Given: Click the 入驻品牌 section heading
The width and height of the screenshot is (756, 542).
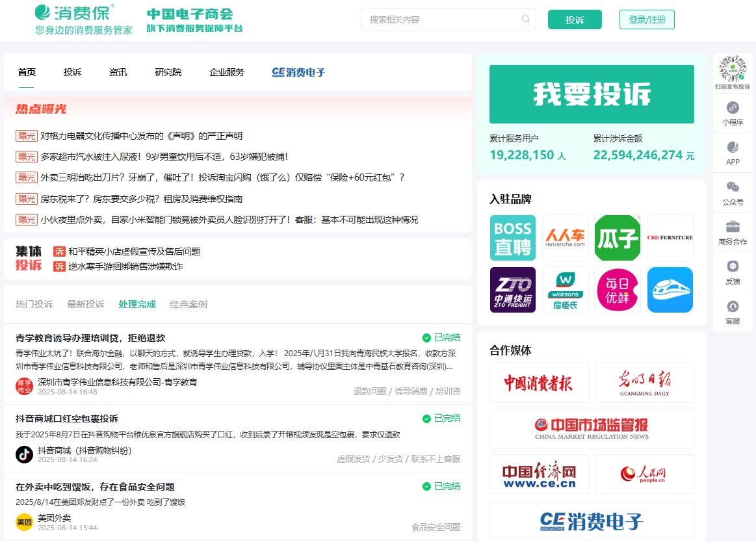Looking at the screenshot, I should click(510, 199).
